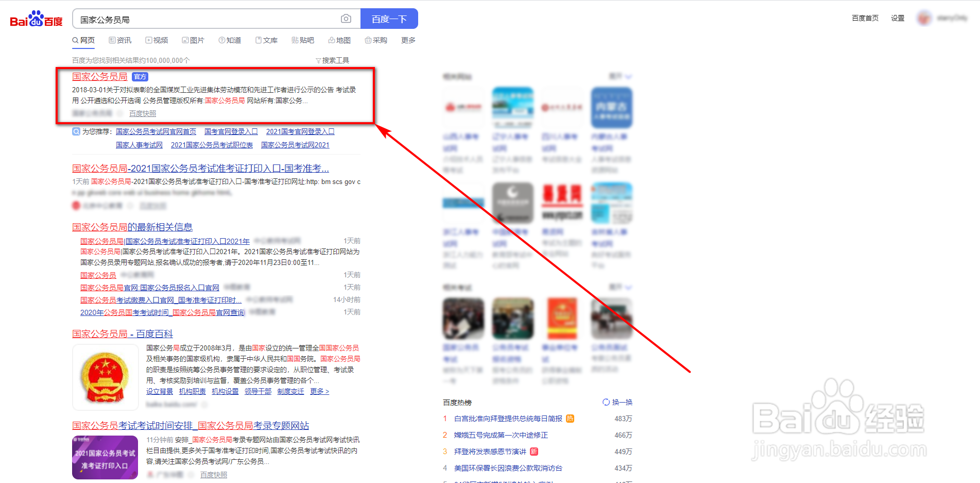This screenshot has height=483, width=980.
Task: Open hot item 嫦娥五号完成第一次中途修正
Action: [501, 435]
